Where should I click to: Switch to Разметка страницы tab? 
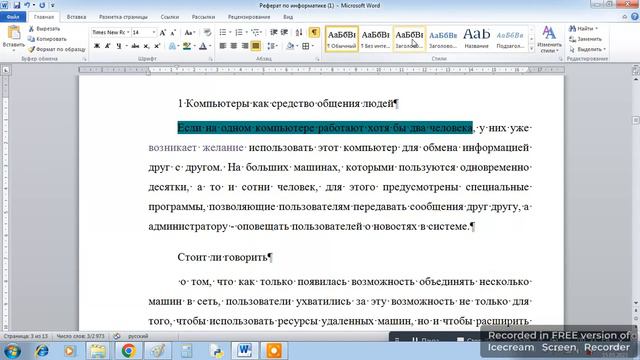(x=123, y=17)
